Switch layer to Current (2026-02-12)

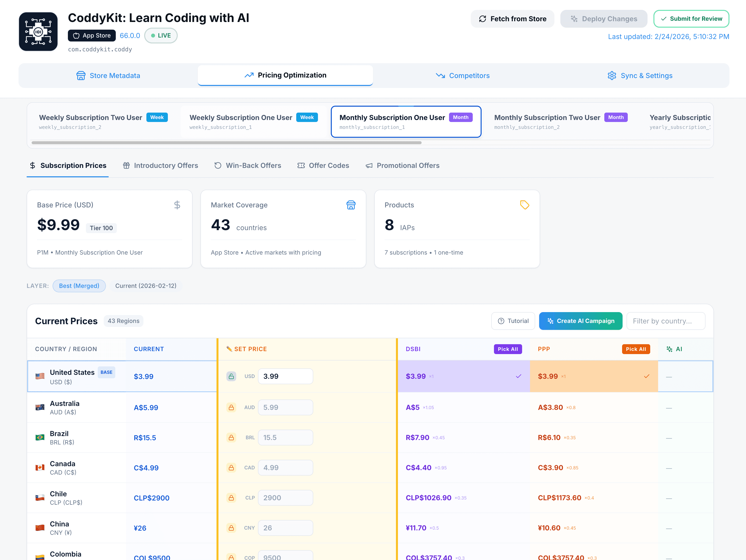click(146, 286)
